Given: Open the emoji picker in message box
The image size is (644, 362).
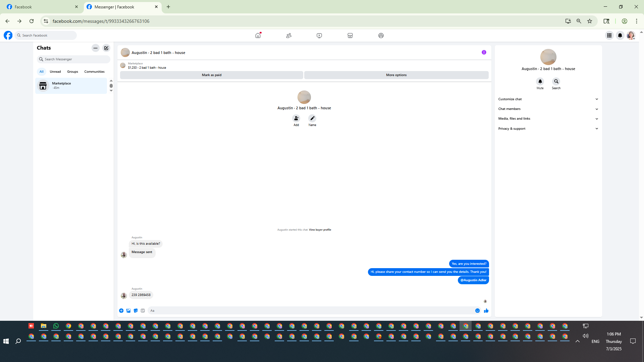Looking at the screenshot, I should click(477, 311).
